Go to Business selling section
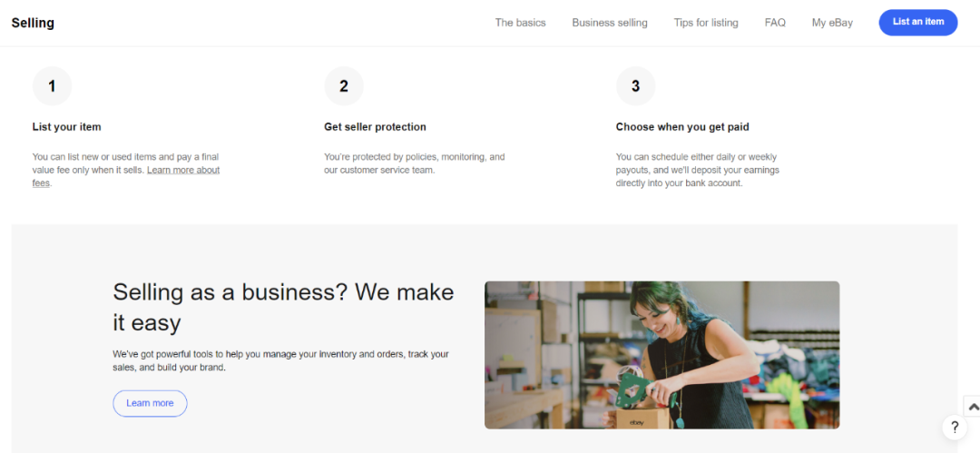The image size is (980, 453). tap(610, 23)
